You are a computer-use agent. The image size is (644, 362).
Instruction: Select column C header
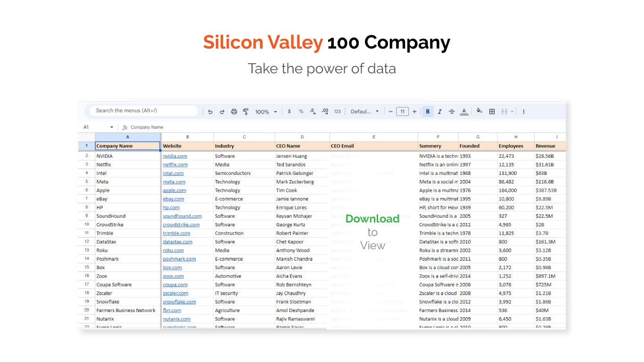coord(244,137)
